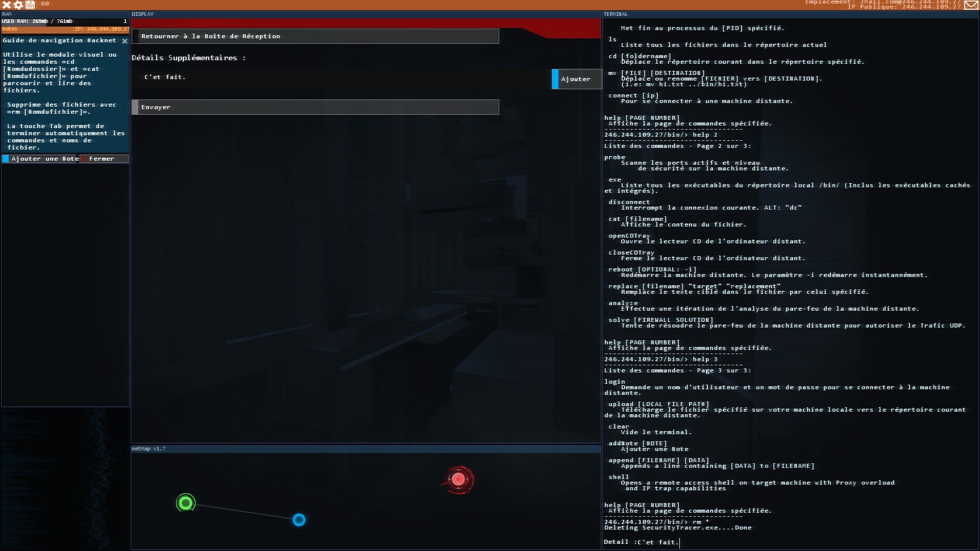
Task: Select the red target node on netMap
Action: pos(458,479)
